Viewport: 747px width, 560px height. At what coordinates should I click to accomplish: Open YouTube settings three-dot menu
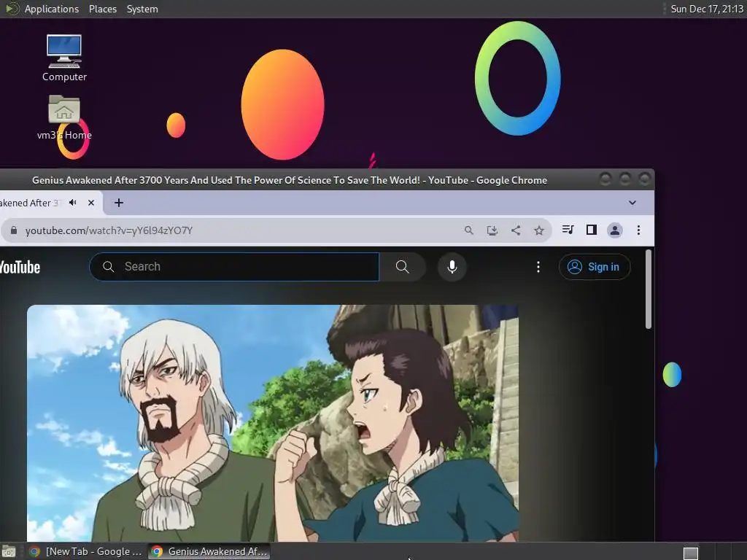(x=538, y=267)
